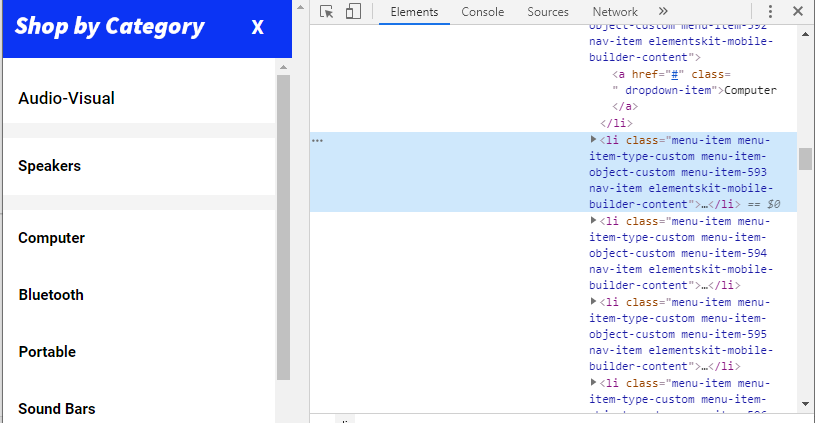Click the href "#" link value
The image size is (815, 423).
click(675, 74)
